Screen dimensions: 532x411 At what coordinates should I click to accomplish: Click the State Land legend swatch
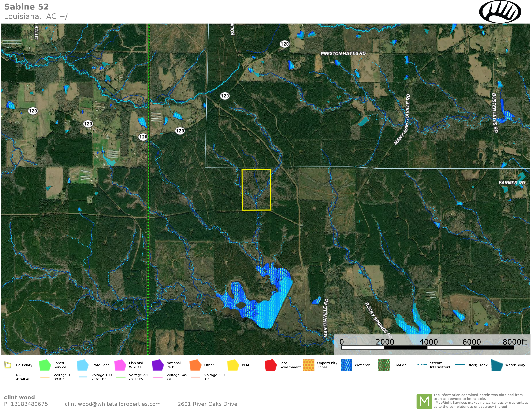click(82, 365)
